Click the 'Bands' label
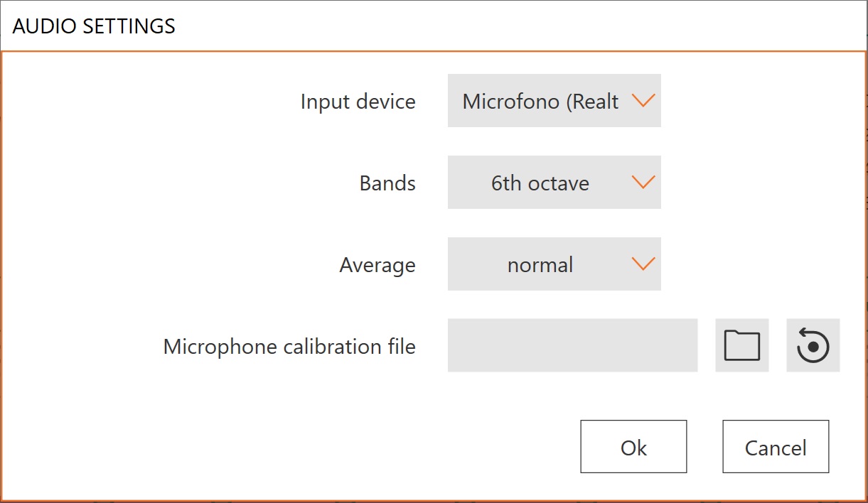The image size is (868, 503). tap(387, 183)
